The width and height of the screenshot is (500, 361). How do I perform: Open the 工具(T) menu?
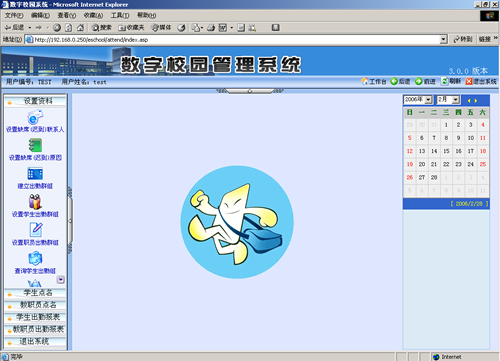[x=120, y=15]
